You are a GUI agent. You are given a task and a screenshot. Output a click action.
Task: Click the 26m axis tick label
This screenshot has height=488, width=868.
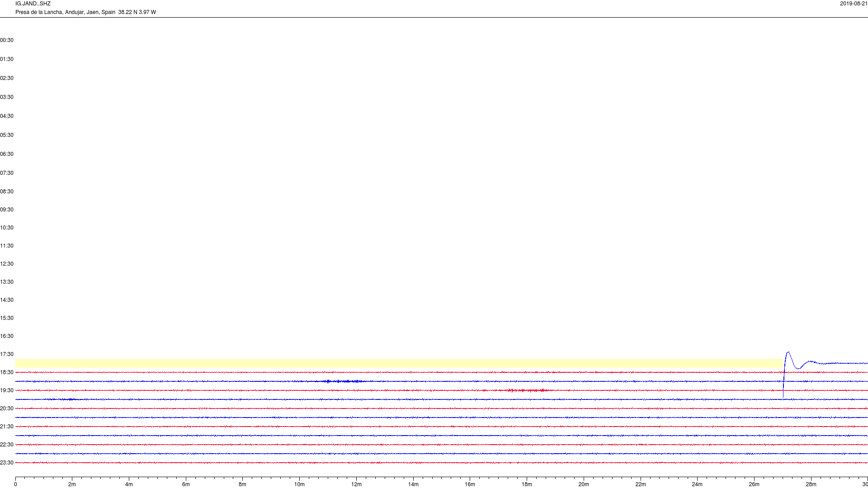tap(754, 484)
